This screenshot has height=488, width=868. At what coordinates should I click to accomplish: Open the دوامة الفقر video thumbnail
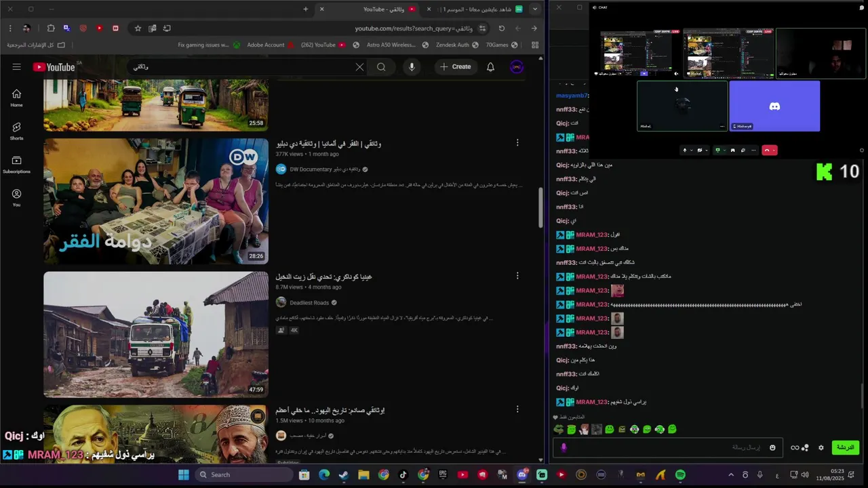156,201
